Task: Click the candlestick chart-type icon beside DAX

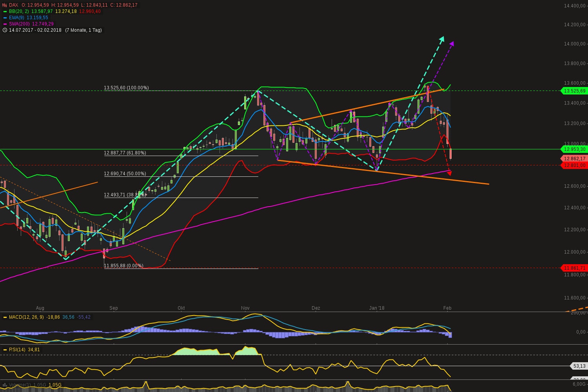Action: click(x=5, y=5)
